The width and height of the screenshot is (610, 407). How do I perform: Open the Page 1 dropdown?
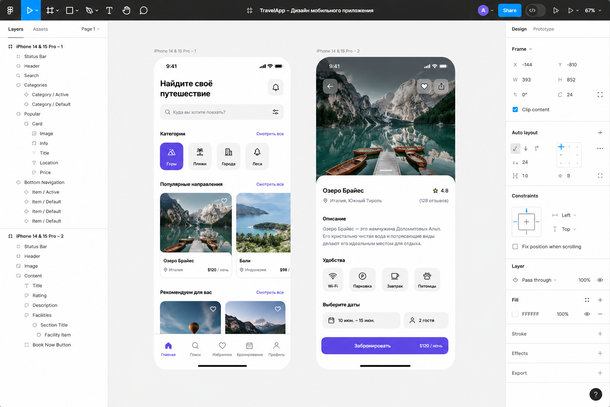[x=90, y=29]
